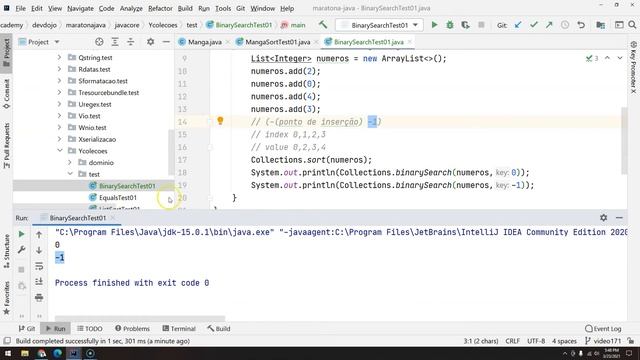Viewport: 640px width, 360px height.
Task: Click the intention lightbulb on line 14
Action: point(220,120)
